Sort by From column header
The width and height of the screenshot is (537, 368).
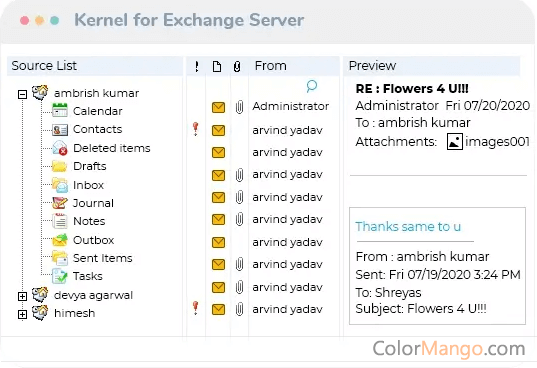point(271,65)
